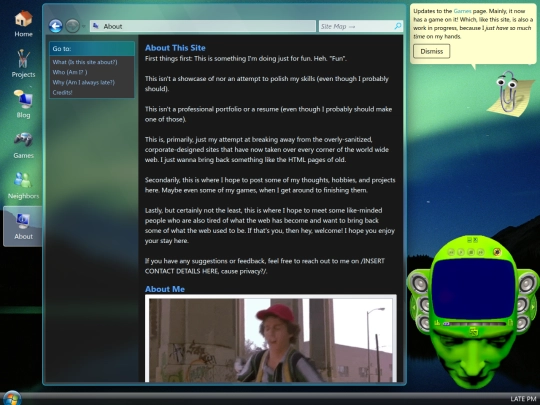Viewport: 540px width, 405px height.
Task: Follow the Games link in Clippy balloon
Action: coord(462,11)
